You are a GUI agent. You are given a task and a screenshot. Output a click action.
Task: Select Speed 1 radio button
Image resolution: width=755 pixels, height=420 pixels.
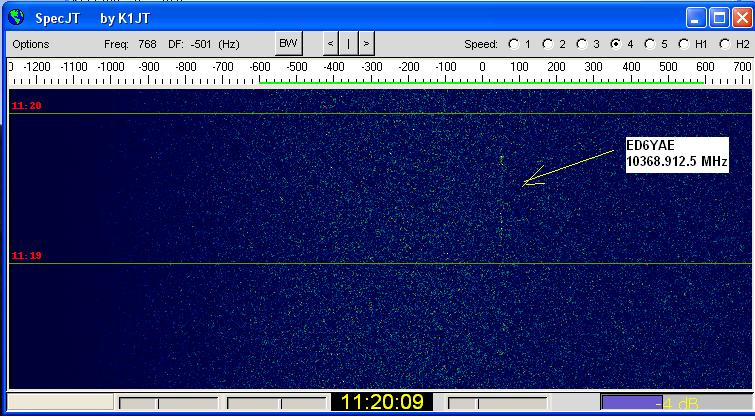tap(514, 44)
